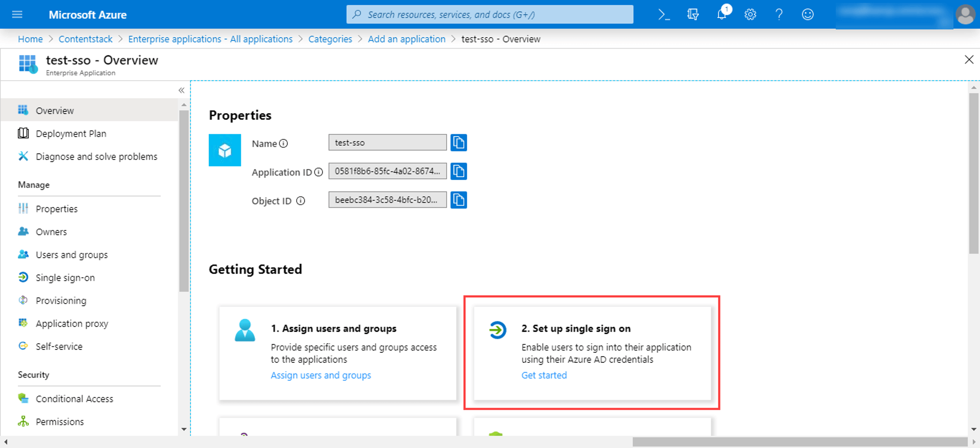Viewport: 980px width, 448px height.
Task: Click the search resources box
Action: (x=490, y=15)
